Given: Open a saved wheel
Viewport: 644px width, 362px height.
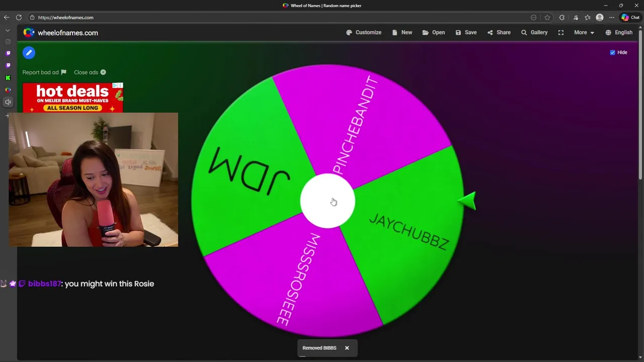Looking at the screenshot, I should click(433, 33).
